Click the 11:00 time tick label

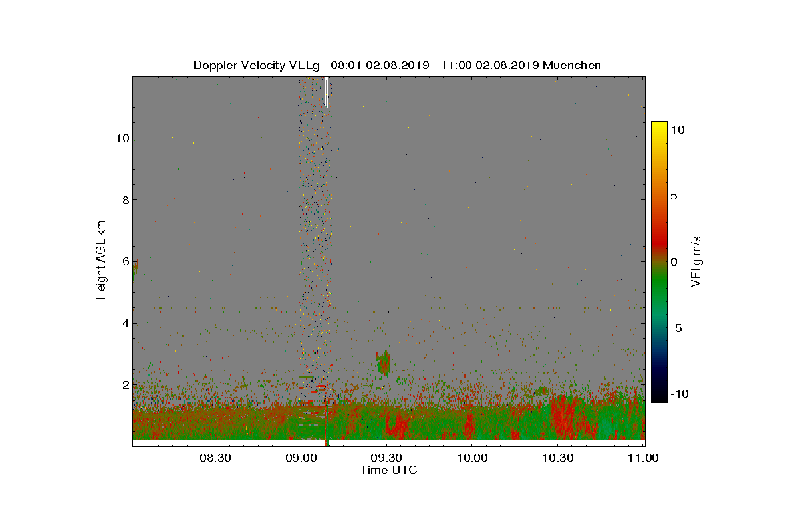[642, 458]
